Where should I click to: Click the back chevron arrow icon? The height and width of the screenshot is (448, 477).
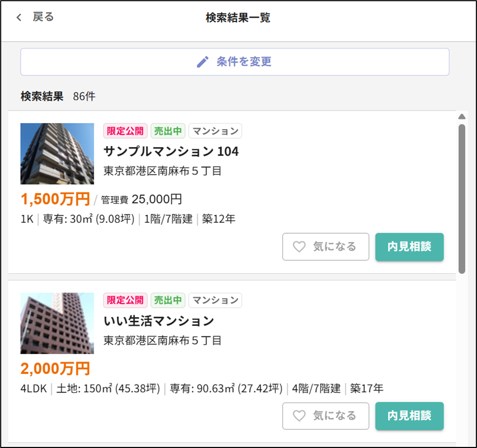(x=19, y=18)
